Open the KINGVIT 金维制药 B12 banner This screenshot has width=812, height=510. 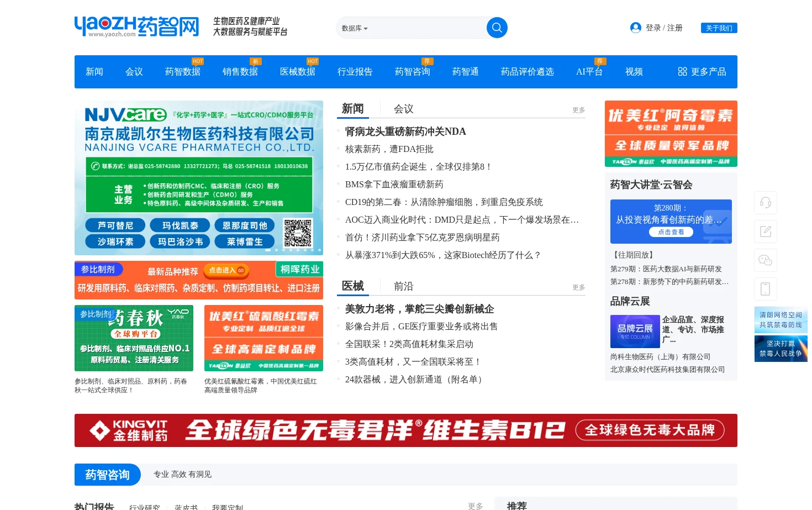tap(406, 430)
